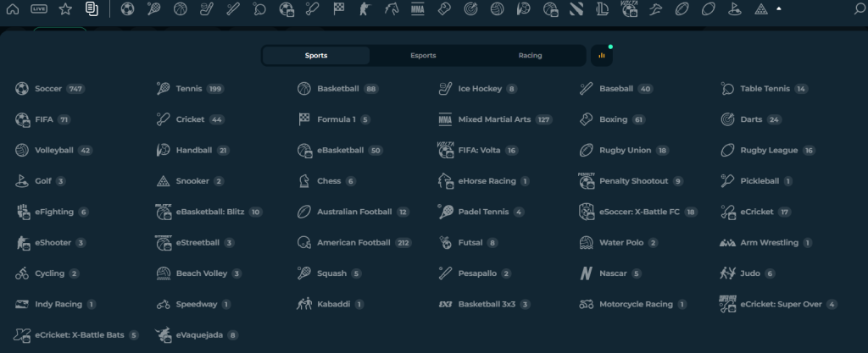Open the home icon in top bar
Viewport: 868px width, 353px height.
(x=12, y=8)
